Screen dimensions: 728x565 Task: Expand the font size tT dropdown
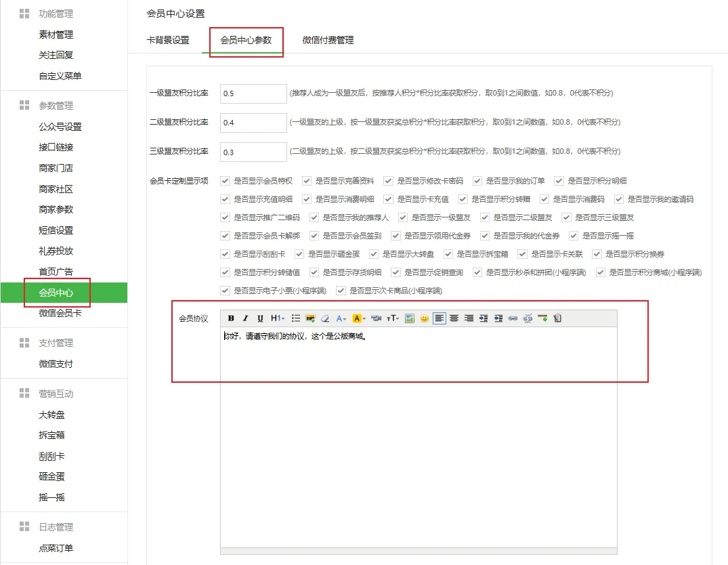click(393, 318)
